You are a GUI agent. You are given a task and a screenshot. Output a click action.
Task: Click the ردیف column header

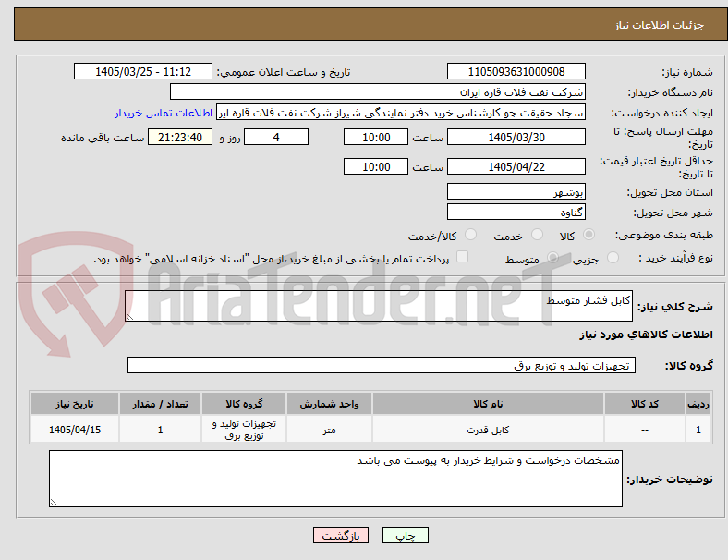pyautogui.click(x=698, y=404)
